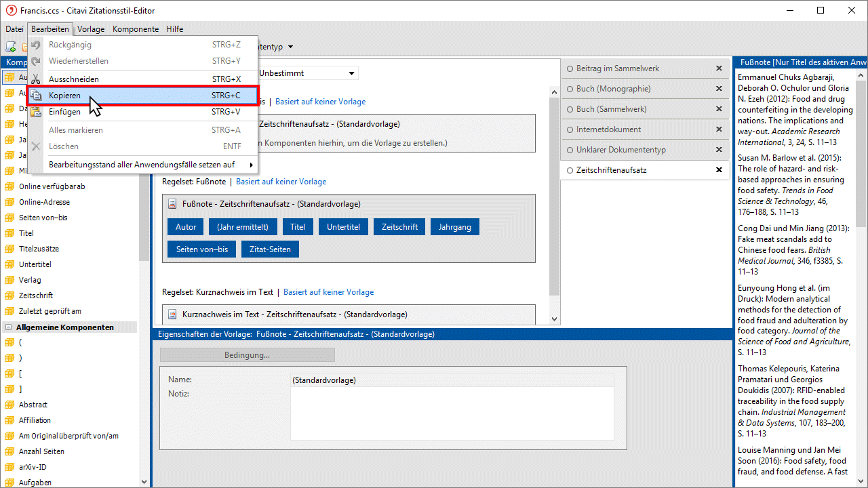Collapse the Allgemeine Komponenten section

9,327
